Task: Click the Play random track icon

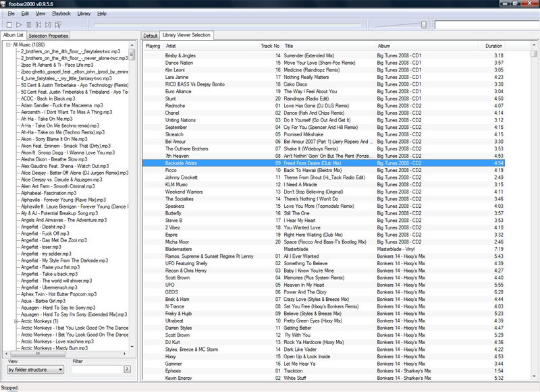Action: [57, 24]
